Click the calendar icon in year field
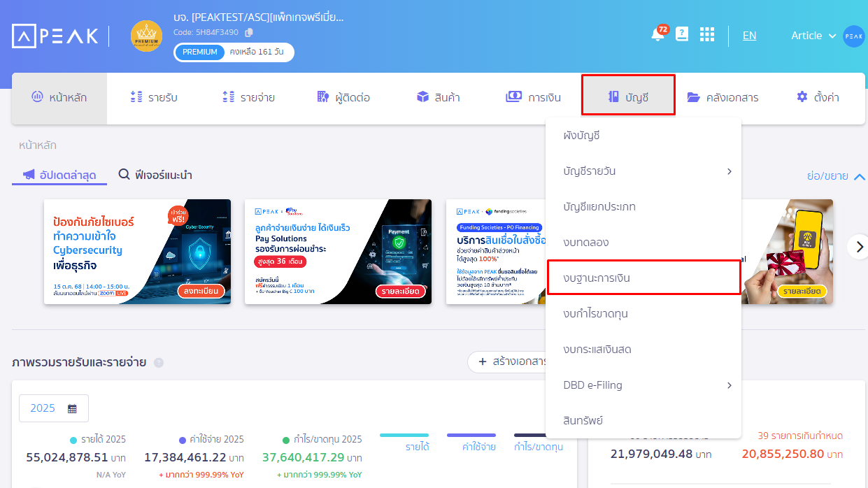 [72, 408]
